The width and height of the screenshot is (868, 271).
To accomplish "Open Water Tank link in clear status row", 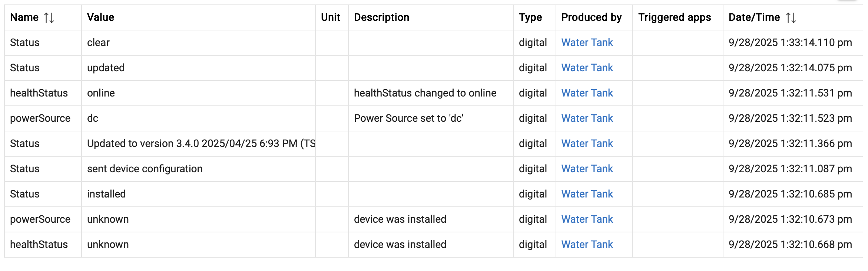I will click(587, 43).
